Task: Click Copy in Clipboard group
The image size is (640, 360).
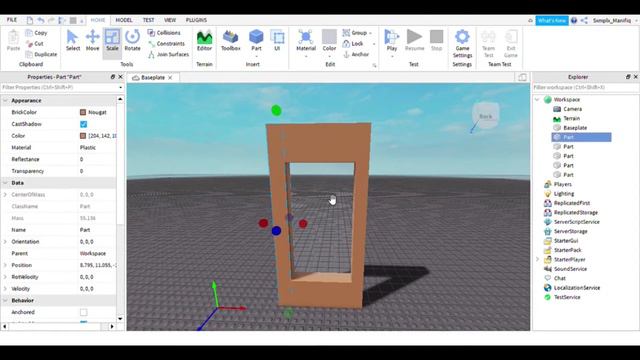Action: click(x=36, y=33)
